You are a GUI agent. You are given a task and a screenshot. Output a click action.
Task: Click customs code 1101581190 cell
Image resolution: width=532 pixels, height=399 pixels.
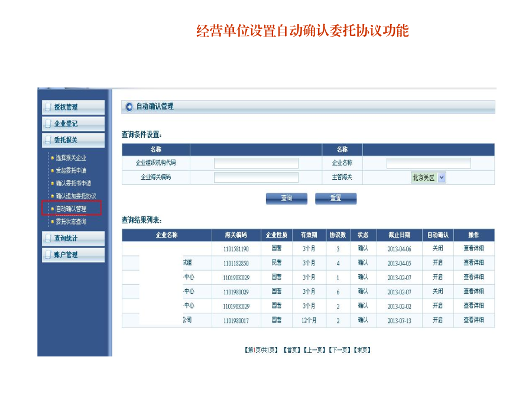click(236, 249)
